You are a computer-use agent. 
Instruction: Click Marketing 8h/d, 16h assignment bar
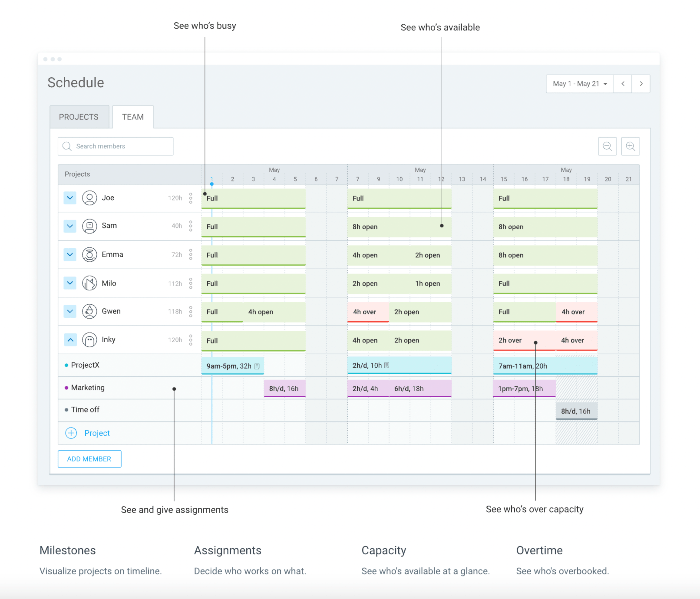click(285, 388)
